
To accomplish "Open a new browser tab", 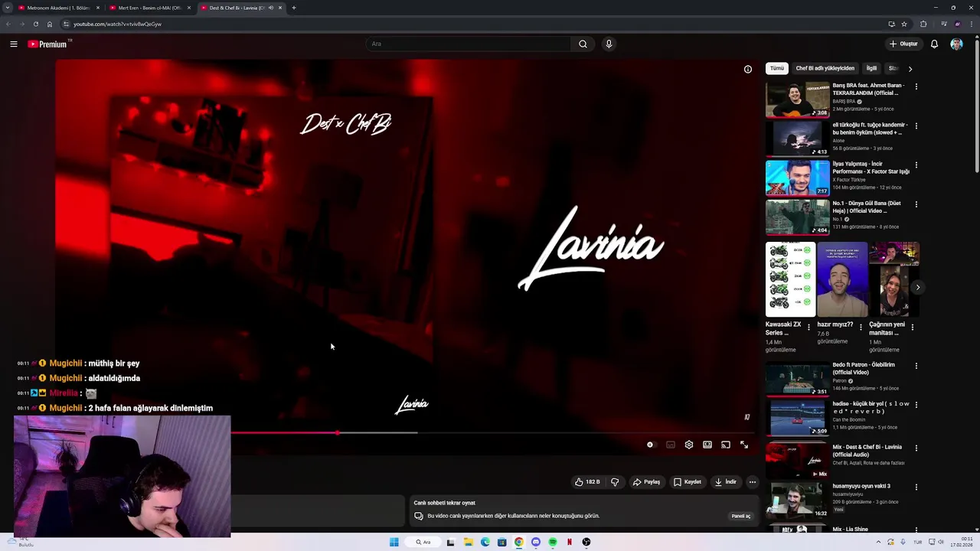I will click(x=294, y=8).
